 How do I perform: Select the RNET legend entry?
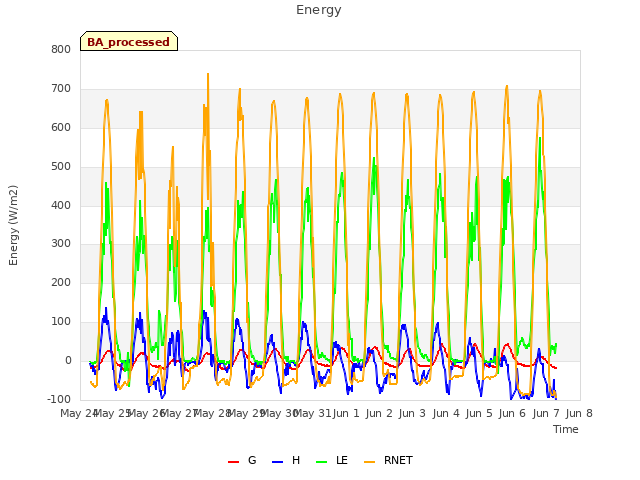[388, 460]
